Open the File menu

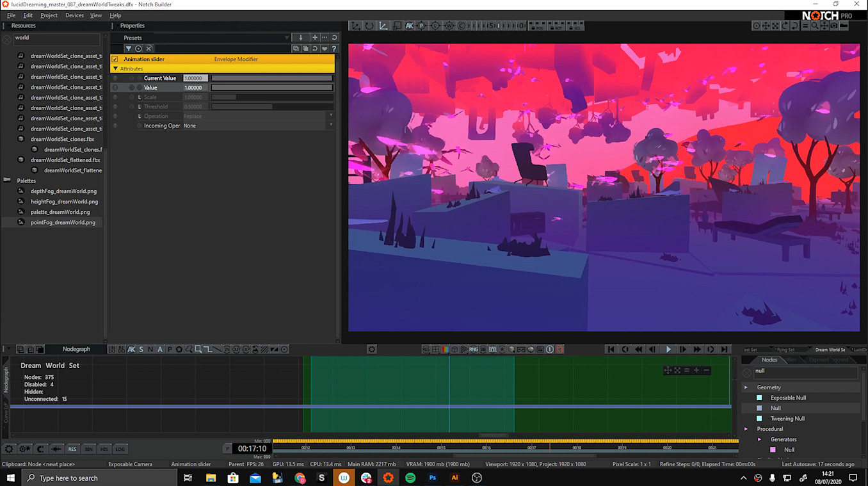tap(12, 15)
